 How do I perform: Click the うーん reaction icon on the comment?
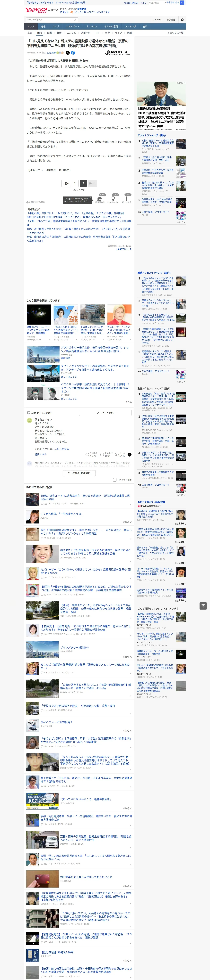(117, 455)
